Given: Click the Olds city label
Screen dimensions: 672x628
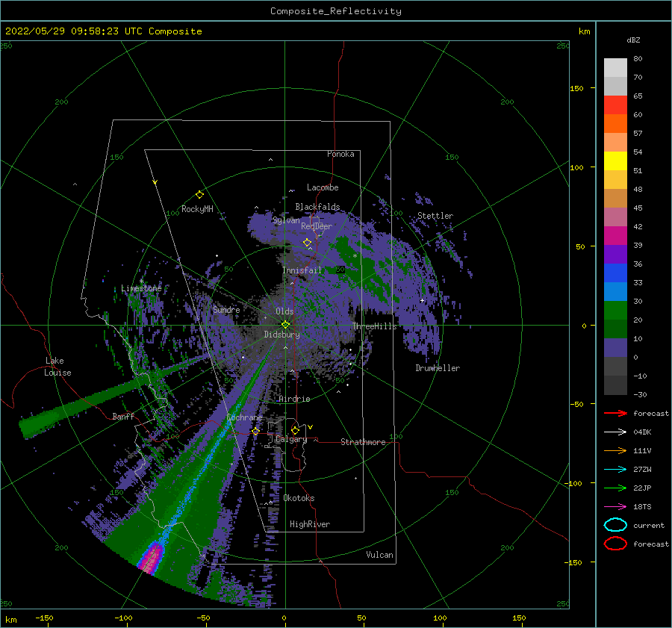Looking at the screenshot, I should tap(284, 311).
